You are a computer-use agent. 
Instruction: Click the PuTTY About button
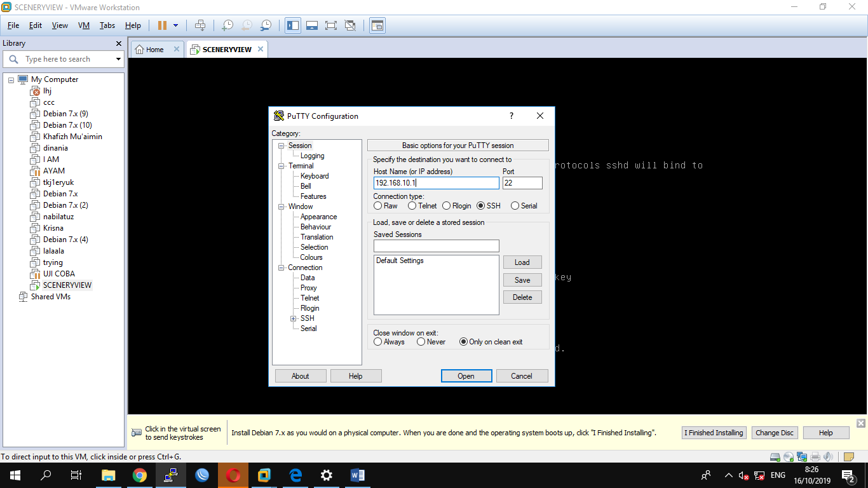301,376
